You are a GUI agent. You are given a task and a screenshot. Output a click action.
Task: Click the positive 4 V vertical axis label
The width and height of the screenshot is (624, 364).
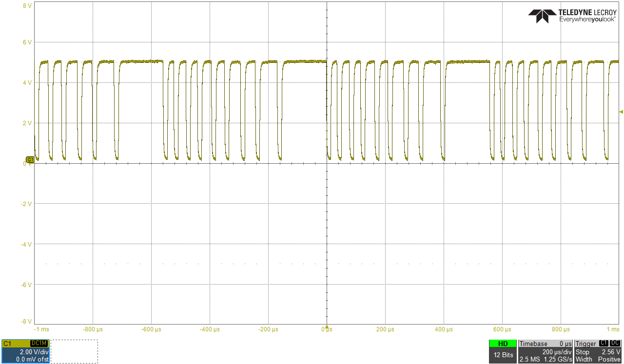point(27,83)
